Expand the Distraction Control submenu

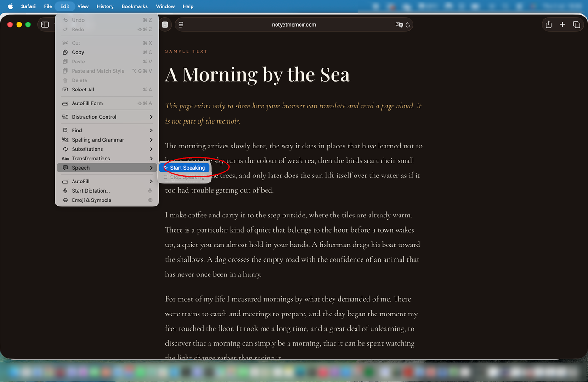pos(107,117)
